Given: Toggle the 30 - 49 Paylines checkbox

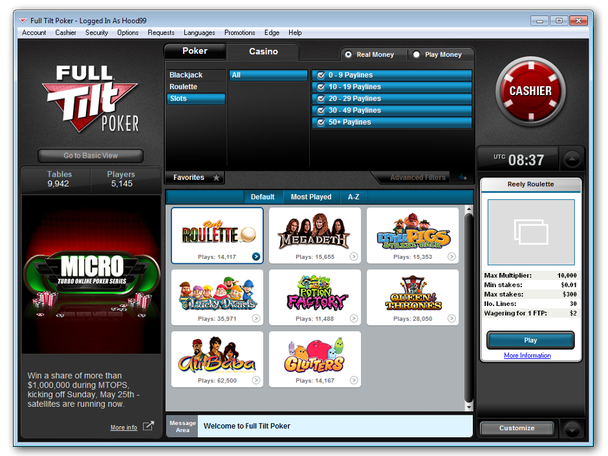Looking at the screenshot, I should click(x=321, y=111).
